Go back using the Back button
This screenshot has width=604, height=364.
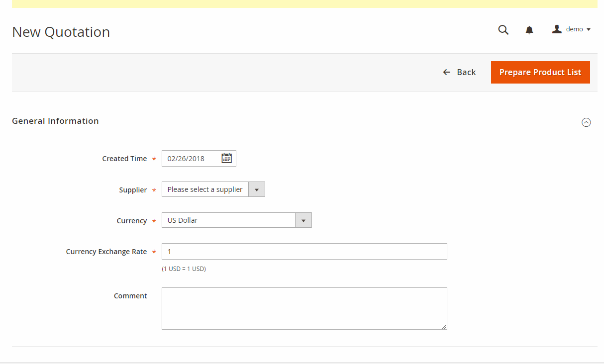point(459,72)
